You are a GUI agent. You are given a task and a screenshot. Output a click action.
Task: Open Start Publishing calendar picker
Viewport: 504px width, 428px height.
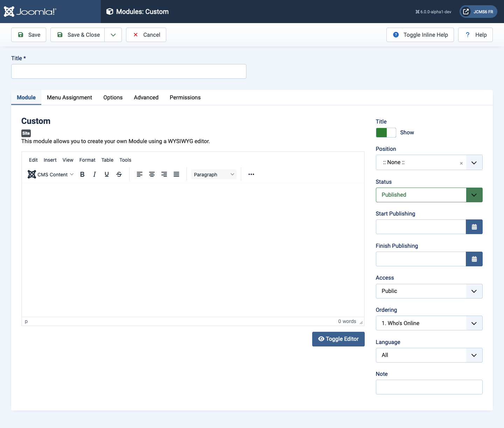click(474, 227)
